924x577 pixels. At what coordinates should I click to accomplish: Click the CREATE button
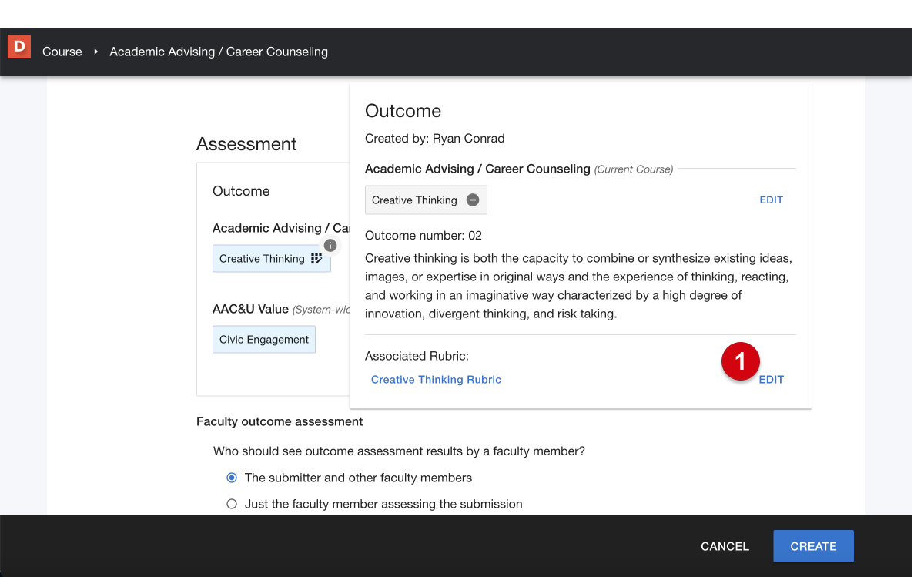point(813,546)
